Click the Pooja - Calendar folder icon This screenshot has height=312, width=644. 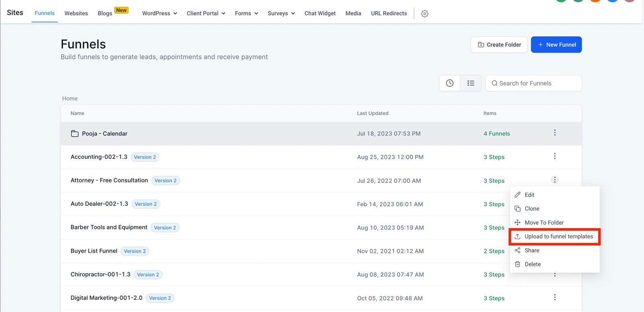tap(75, 134)
